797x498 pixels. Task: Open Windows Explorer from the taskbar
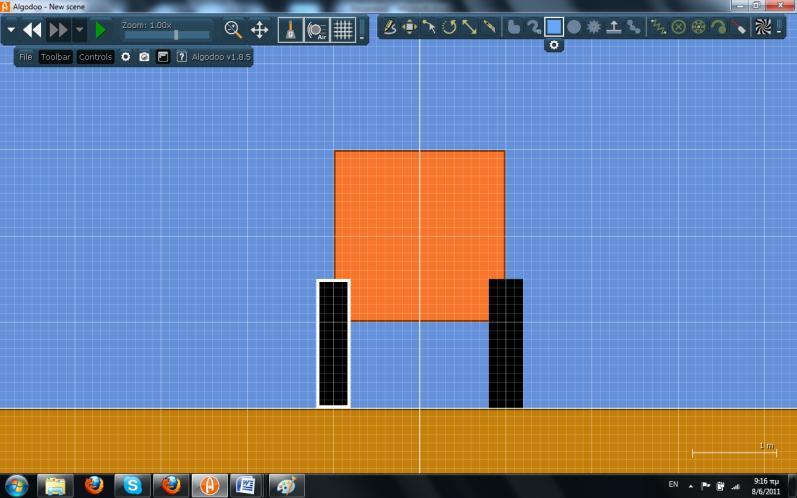click(55, 486)
